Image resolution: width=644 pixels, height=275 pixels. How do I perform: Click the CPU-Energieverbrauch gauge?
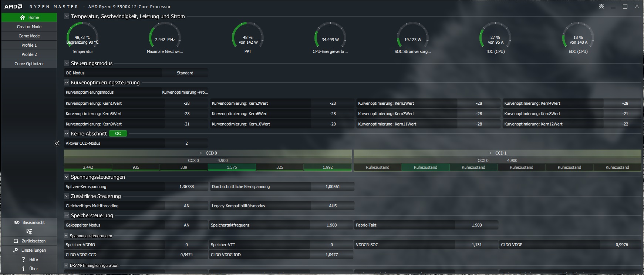330,38
